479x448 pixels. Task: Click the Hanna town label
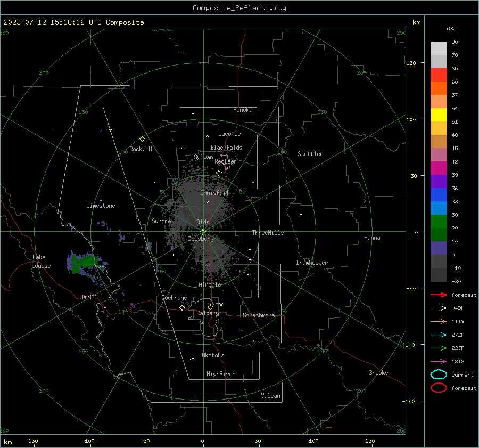tap(372, 238)
